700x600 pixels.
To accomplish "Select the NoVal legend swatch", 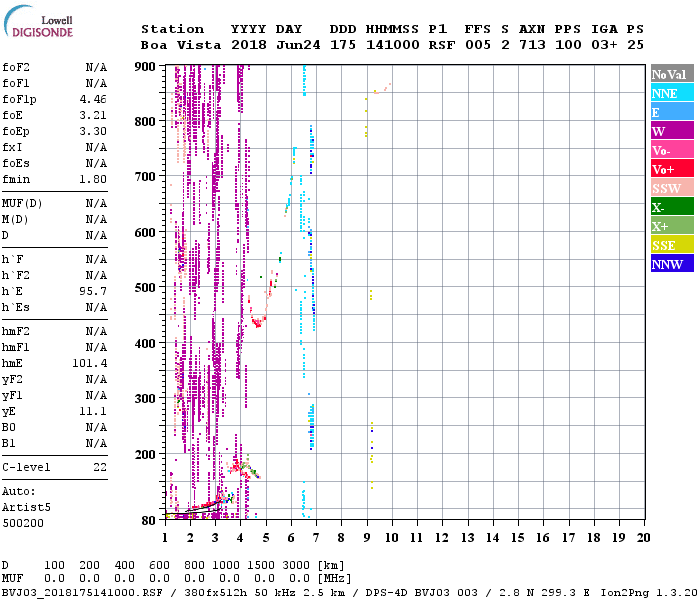I will click(x=672, y=74).
